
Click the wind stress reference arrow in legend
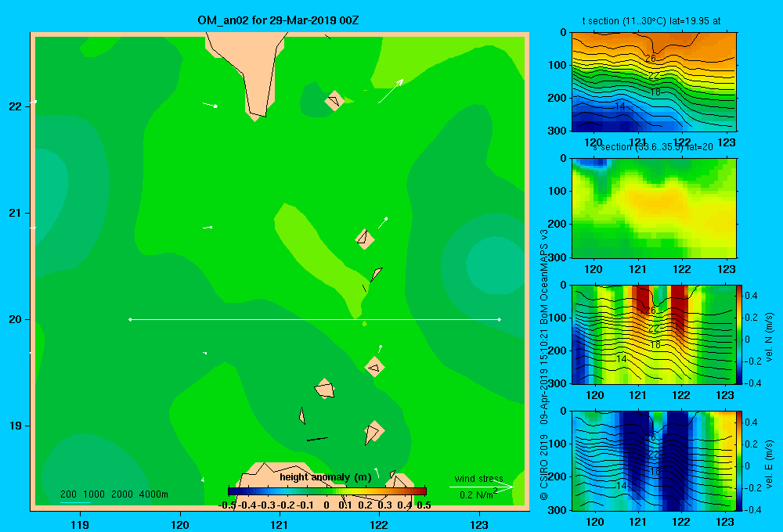[481, 487]
